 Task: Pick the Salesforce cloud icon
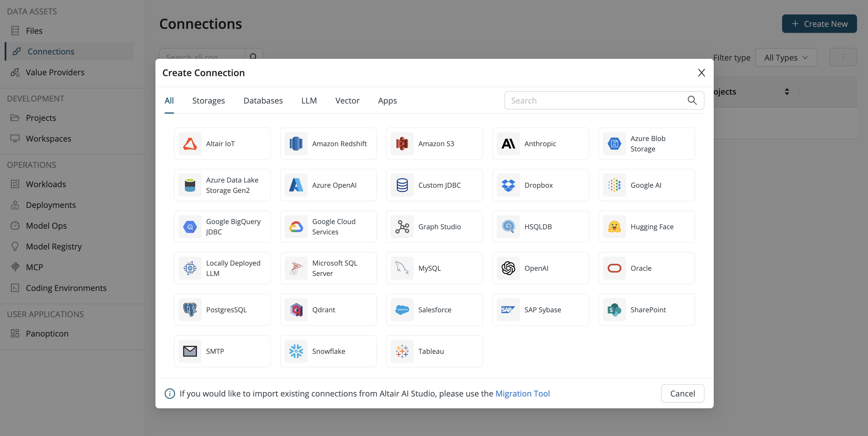coord(402,309)
